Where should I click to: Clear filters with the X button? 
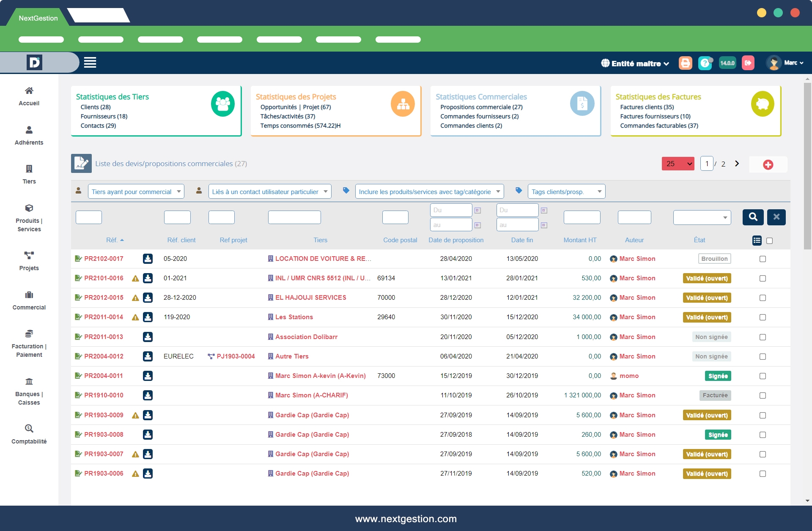776,217
